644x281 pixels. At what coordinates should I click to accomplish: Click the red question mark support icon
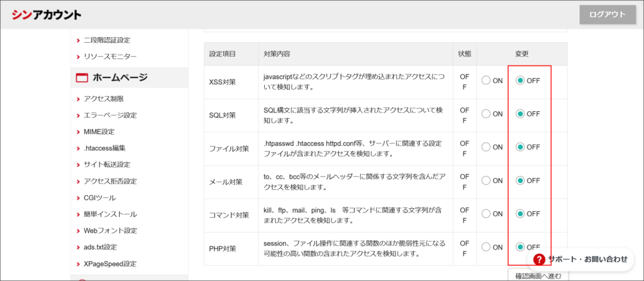(x=538, y=259)
